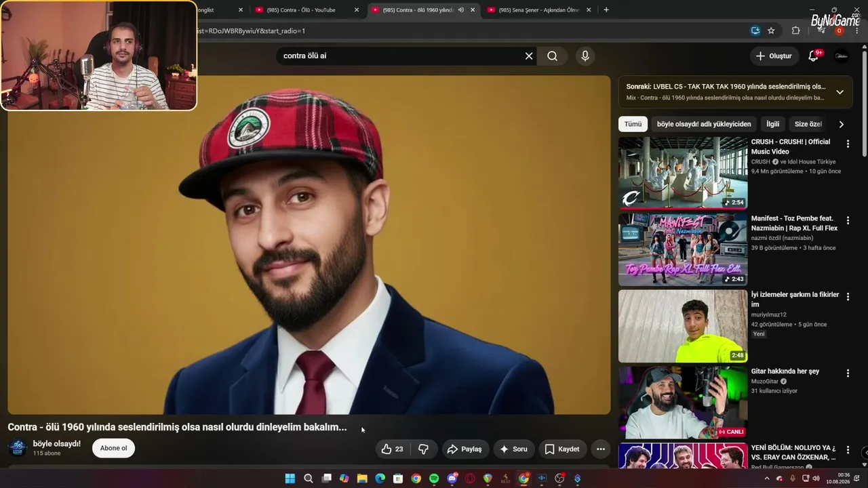Show hidden system tray icons

click(x=767, y=479)
